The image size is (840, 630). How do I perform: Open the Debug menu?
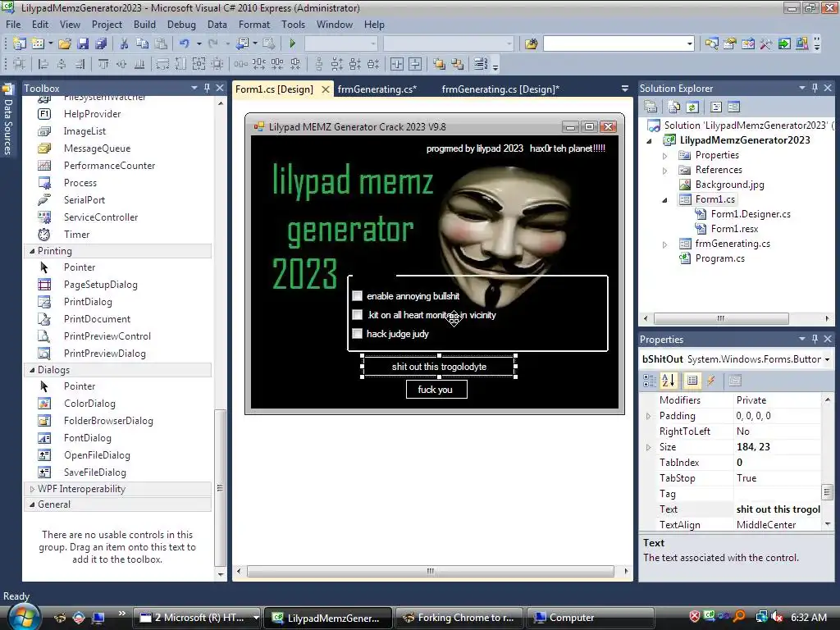click(x=181, y=25)
